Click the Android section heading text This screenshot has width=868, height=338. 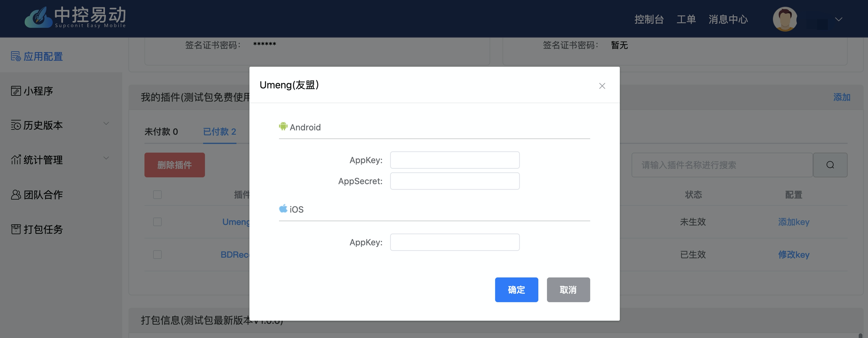pos(305,127)
